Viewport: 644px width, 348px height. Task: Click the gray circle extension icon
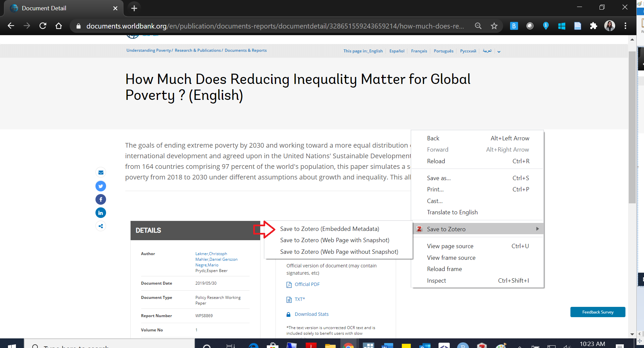(x=530, y=26)
